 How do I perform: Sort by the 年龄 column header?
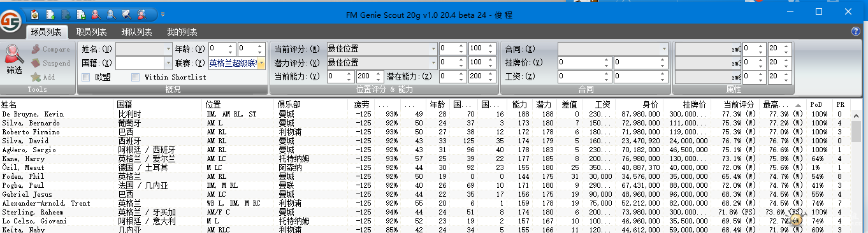pyautogui.click(x=437, y=104)
